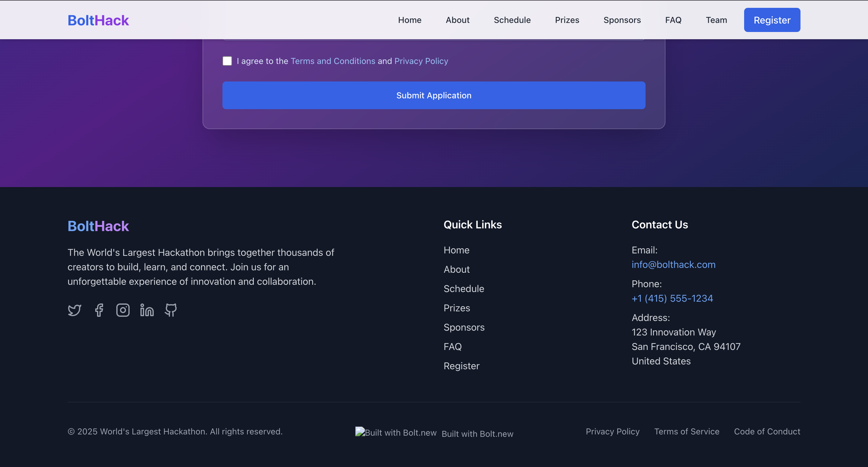The height and width of the screenshot is (467, 868).
Task: Call the +1 (415) 555-1234 phone link
Action: 672,298
